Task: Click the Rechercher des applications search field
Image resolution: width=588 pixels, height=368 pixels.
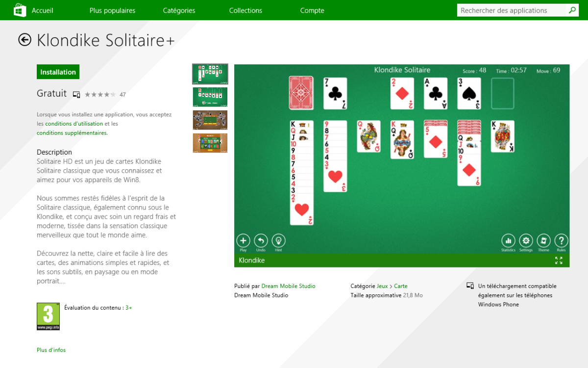Action: pos(512,10)
